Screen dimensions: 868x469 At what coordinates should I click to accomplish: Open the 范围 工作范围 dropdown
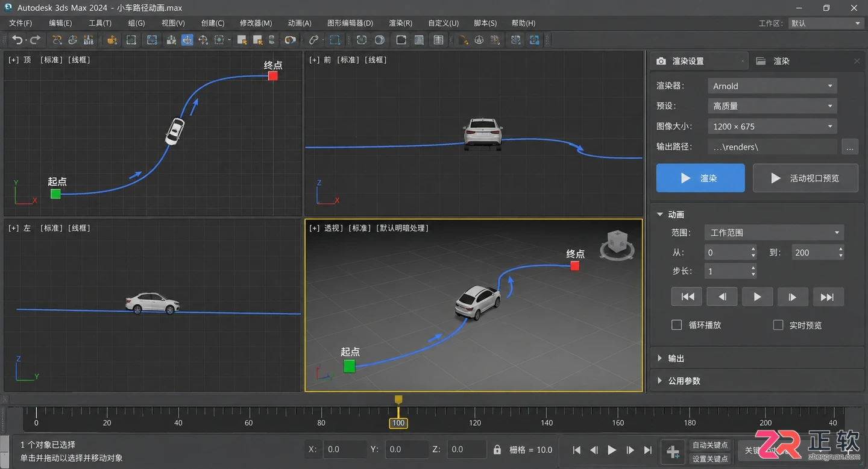click(x=774, y=233)
